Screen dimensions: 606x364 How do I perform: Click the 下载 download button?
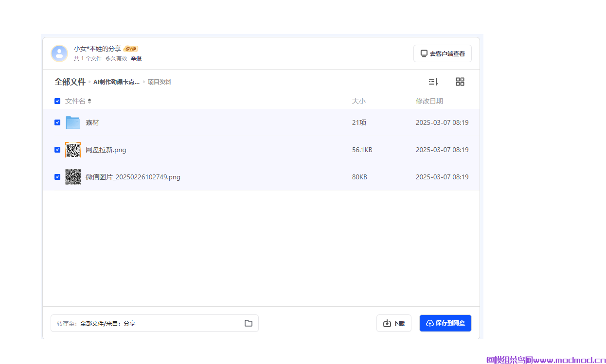[394, 323]
